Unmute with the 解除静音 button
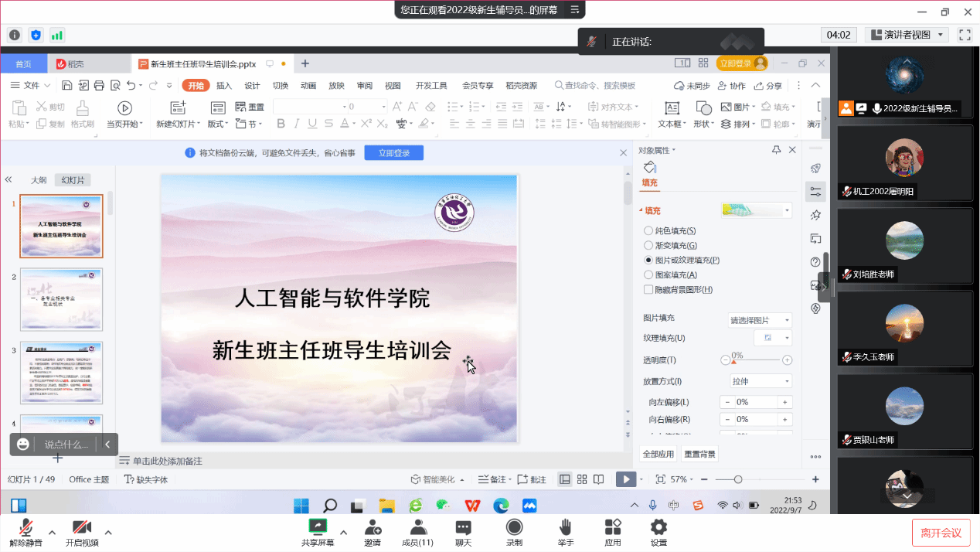 (x=26, y=533)
